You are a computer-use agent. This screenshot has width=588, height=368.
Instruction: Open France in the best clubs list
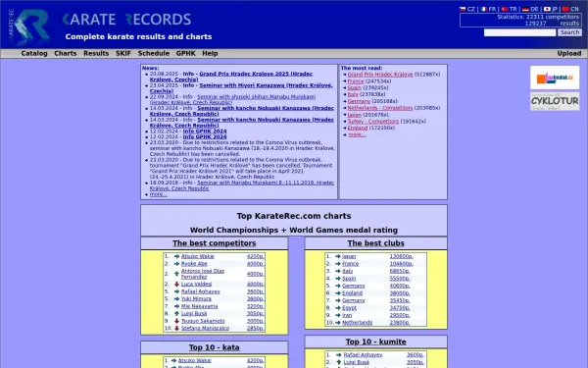[350, 264]
